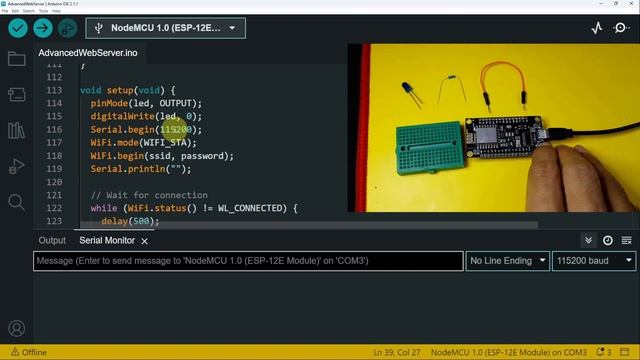The height and width of the screenshot is (360, 640).
Task: Click the WiFi.begin(ssid, password) line
Action: pos(162,156)
